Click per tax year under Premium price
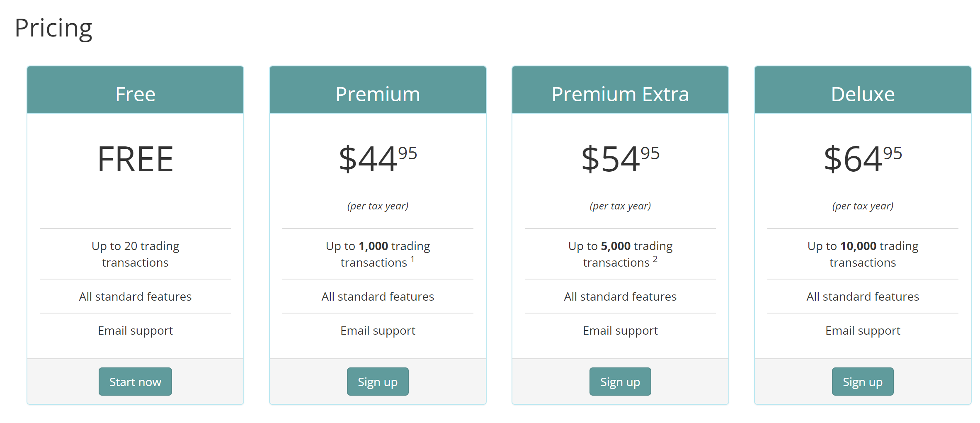The width and height of the screenshot is (980, 423). 377,205
